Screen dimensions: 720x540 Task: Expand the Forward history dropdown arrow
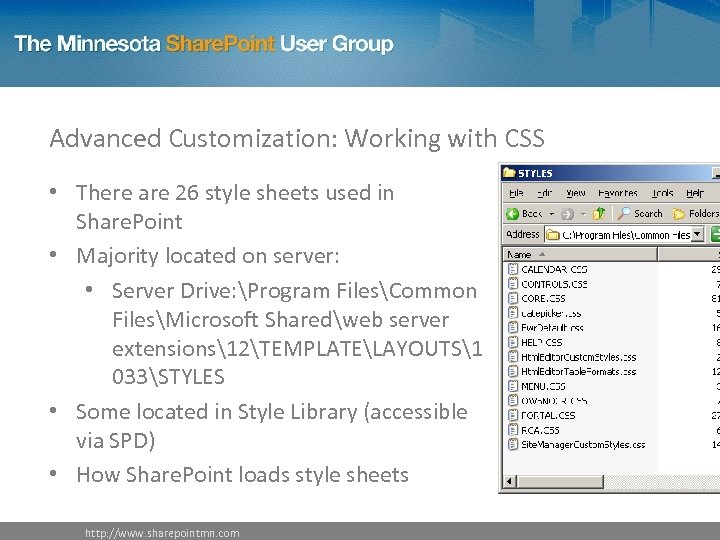point(583,214)
